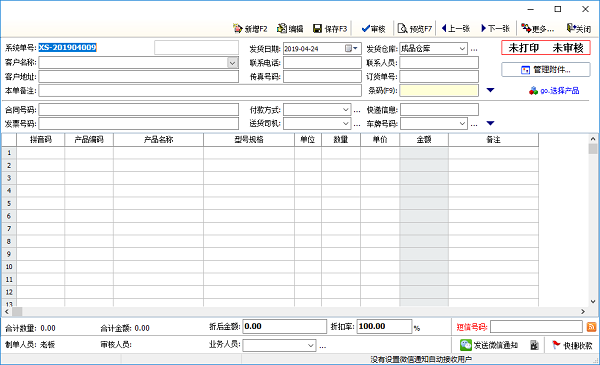Open the 发货仓库 dropdown

462,49
